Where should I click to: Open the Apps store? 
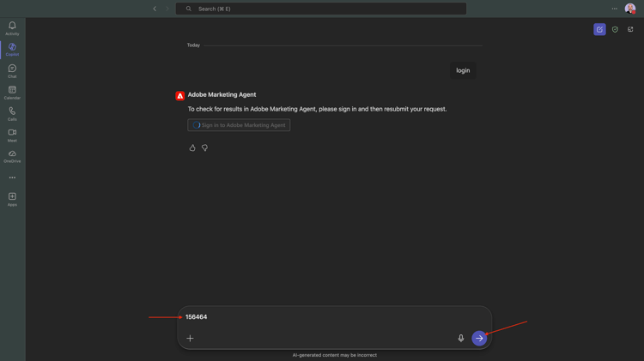click(x=12, y=200)
